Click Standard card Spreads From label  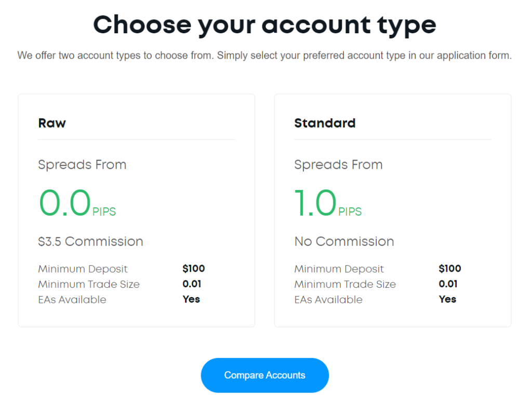(338, 165)
